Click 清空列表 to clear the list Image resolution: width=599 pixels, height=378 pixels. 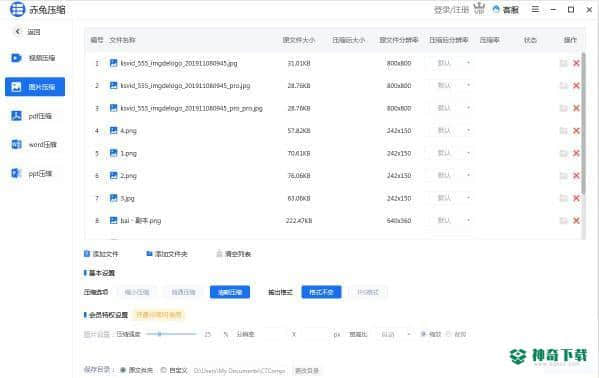pos(234,254)
